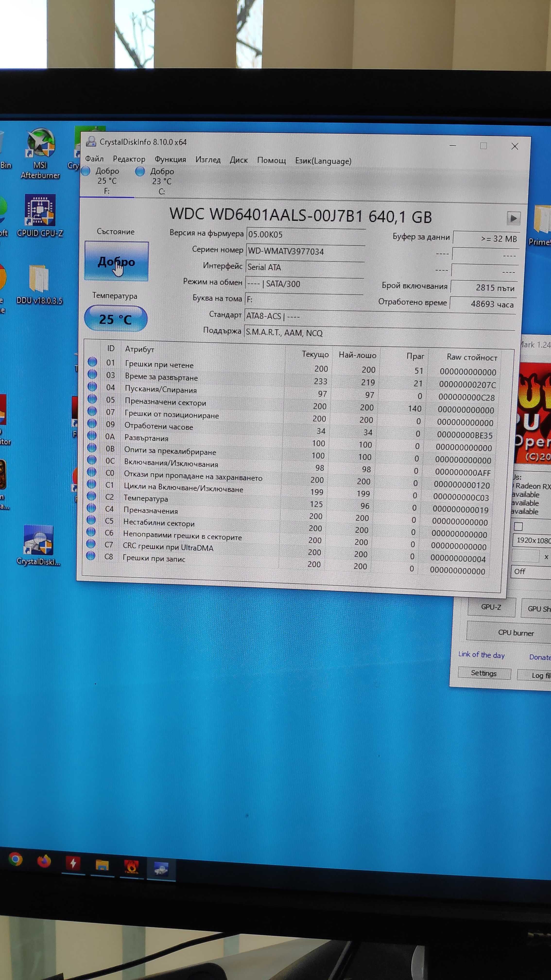Open the Език(Language) menu
This screenshot has width=551, height=980.
(323, 161)
